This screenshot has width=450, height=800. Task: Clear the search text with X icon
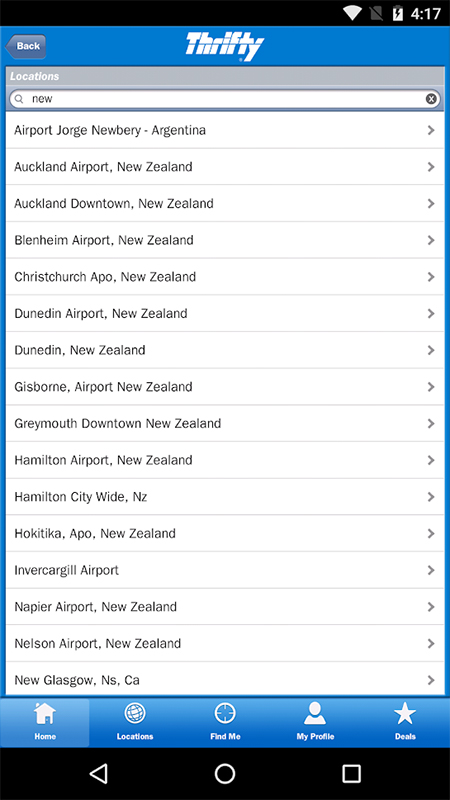(431, 99)
